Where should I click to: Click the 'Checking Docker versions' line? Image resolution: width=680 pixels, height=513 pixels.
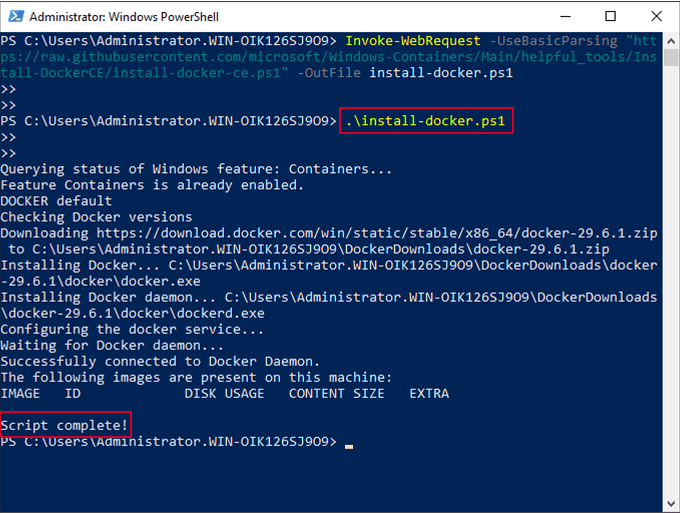[x=96, y=217]
